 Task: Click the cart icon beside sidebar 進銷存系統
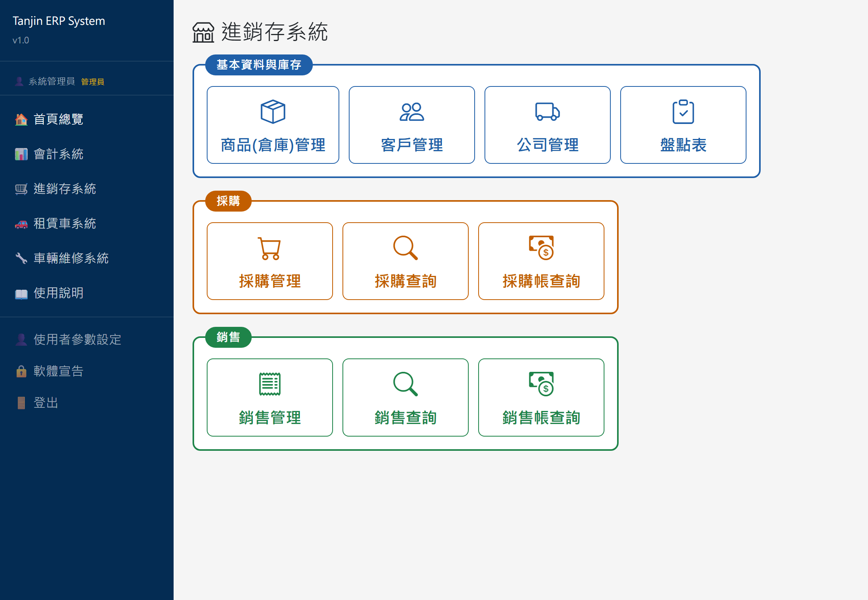(x=21, y=189)
